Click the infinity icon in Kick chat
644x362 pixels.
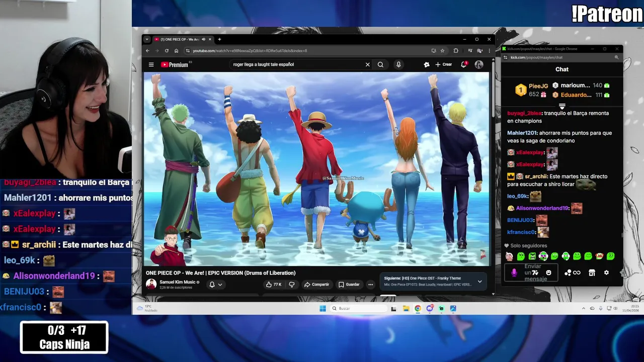click(577, 273)
